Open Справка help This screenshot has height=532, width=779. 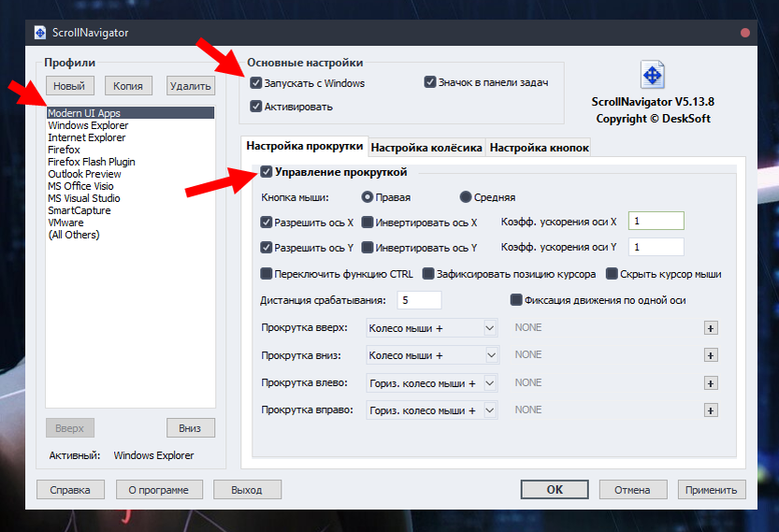click(70, 490)
